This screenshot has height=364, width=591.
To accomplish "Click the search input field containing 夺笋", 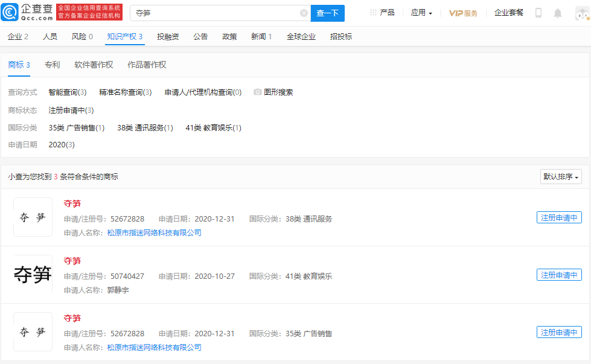I will pyautogui.click(x=214, y=13).
